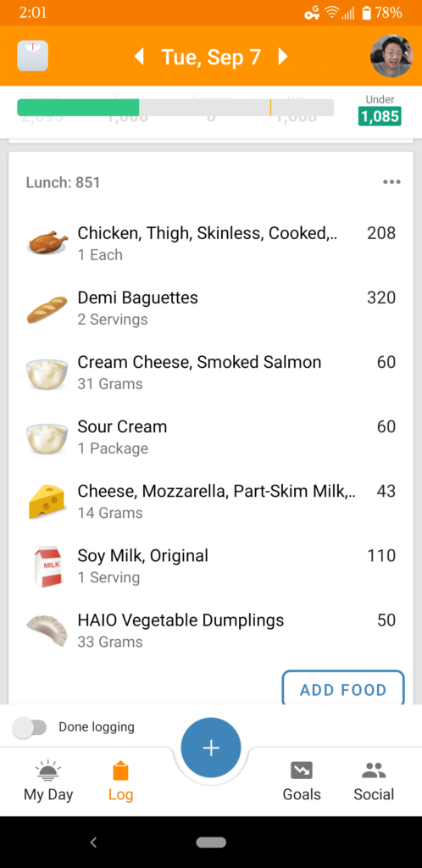Open the Social tab
The width and height of the screenshot is (422, 868).
tap(374, 781)
